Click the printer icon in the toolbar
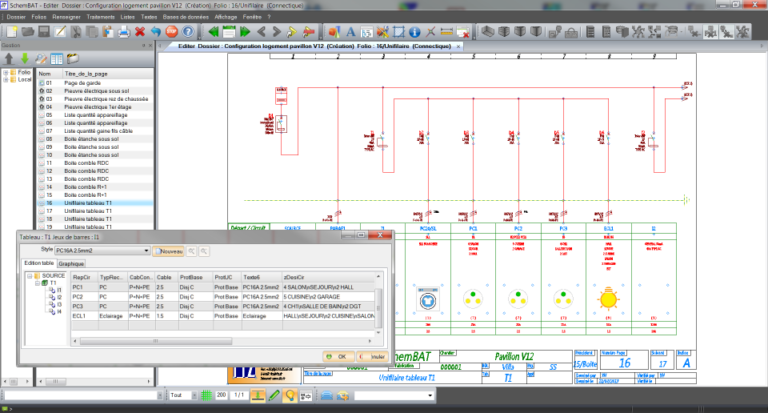 (123, 32)
